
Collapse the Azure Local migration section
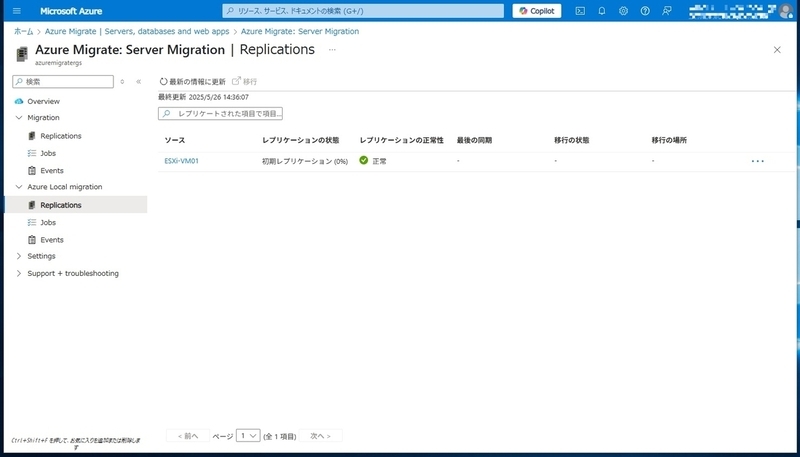19,187
